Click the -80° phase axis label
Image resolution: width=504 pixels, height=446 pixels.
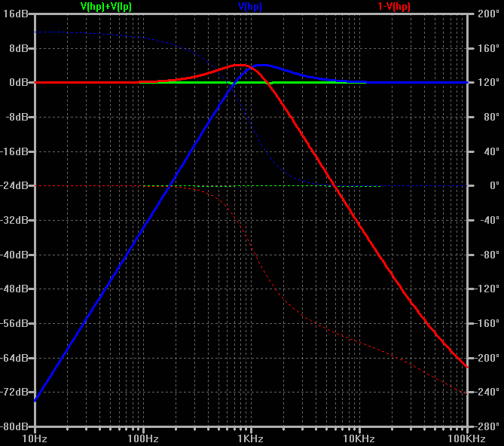click(490, 255)
